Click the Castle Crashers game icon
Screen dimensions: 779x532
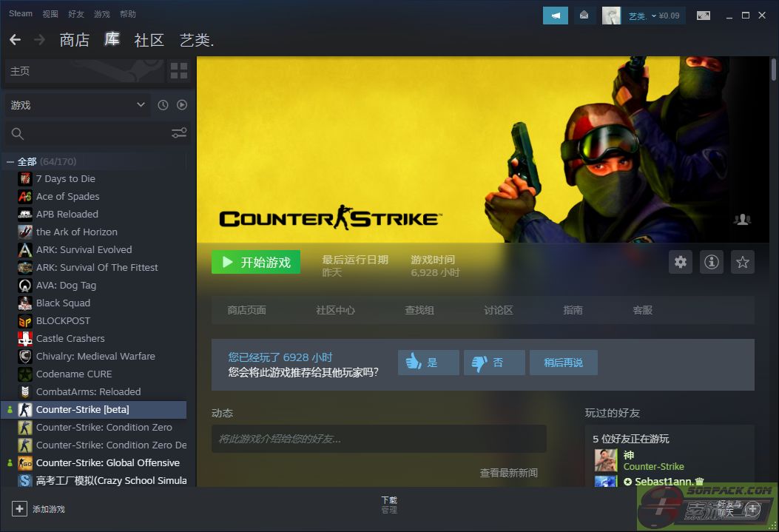[x=25, y=339]
